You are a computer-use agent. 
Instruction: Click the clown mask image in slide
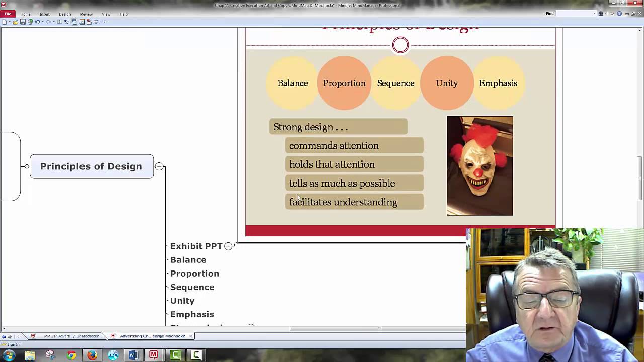[479, 166]
